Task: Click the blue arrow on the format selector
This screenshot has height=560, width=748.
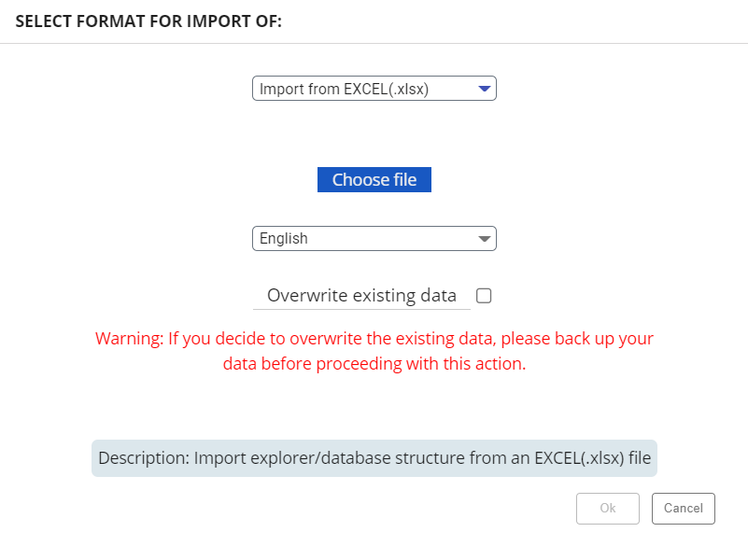Action: pyautogui.click(x=484, y=88)
